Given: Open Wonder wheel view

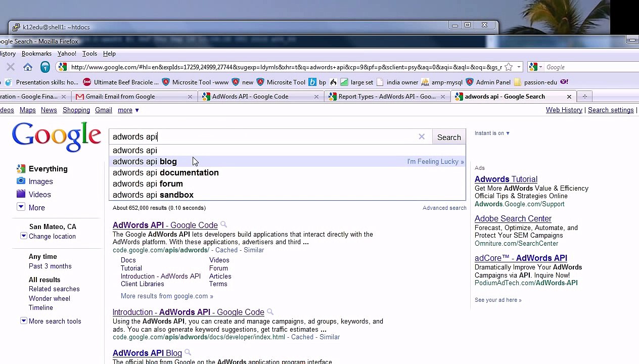Looking at the screenshot, I should 50,299.
